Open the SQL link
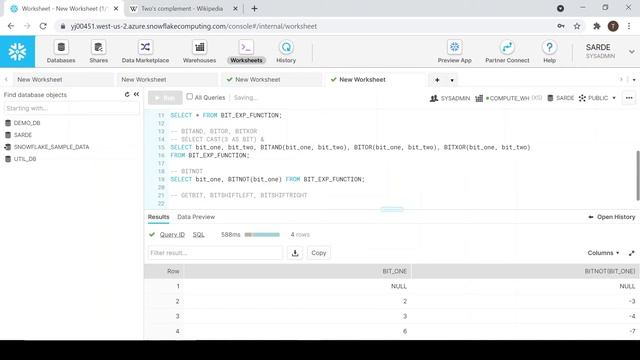 point(198,235)
